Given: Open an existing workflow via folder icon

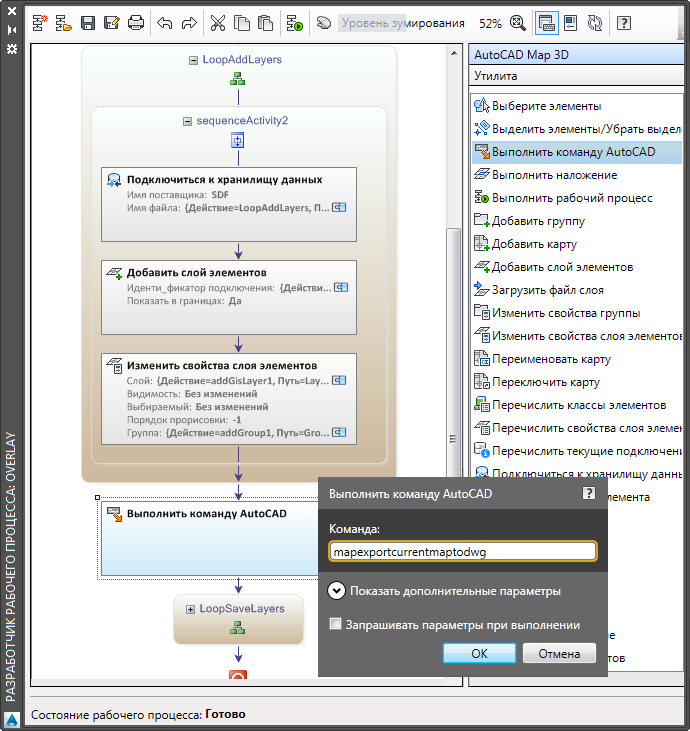Looking at the screenshot, I should [64, 22].
